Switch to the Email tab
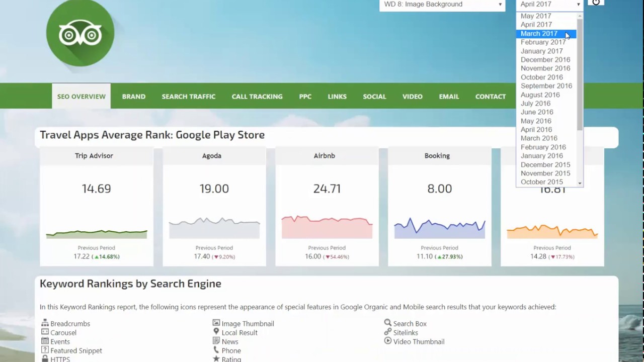The height and width of the screenshot is (362, 644). (449, 97)
